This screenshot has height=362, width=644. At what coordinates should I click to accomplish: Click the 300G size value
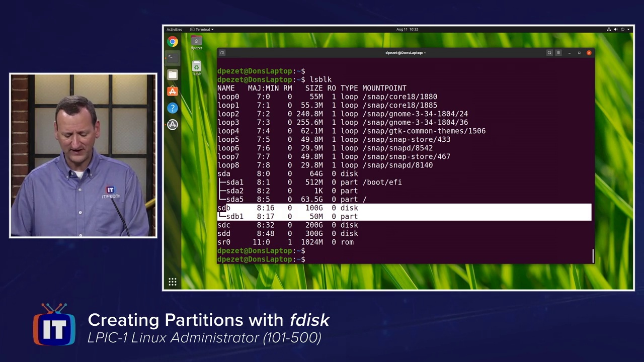tap(314, 233)
